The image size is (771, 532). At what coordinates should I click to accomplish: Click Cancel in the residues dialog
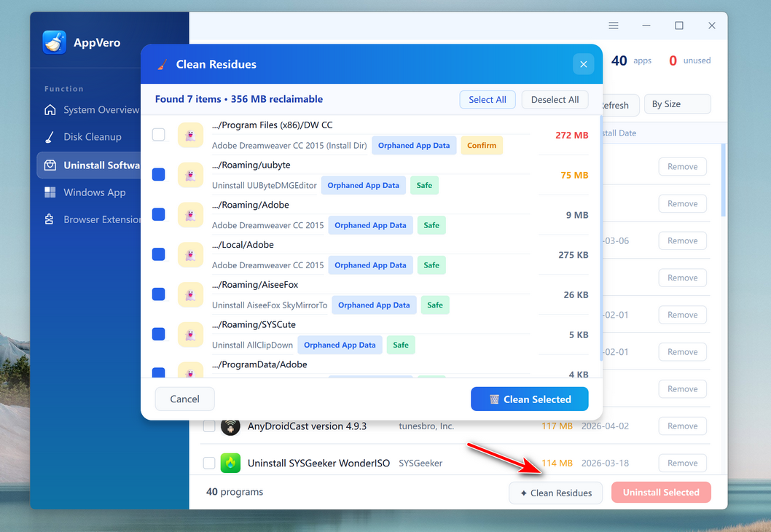tap(184, 399)
